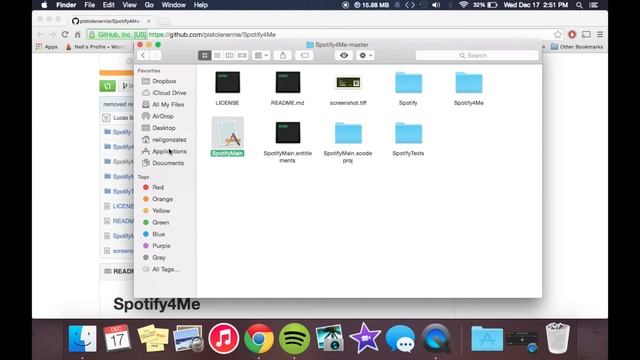The image size is (640, 360).
Task: Open the Spotify folder
Action: tap(408, 83)
